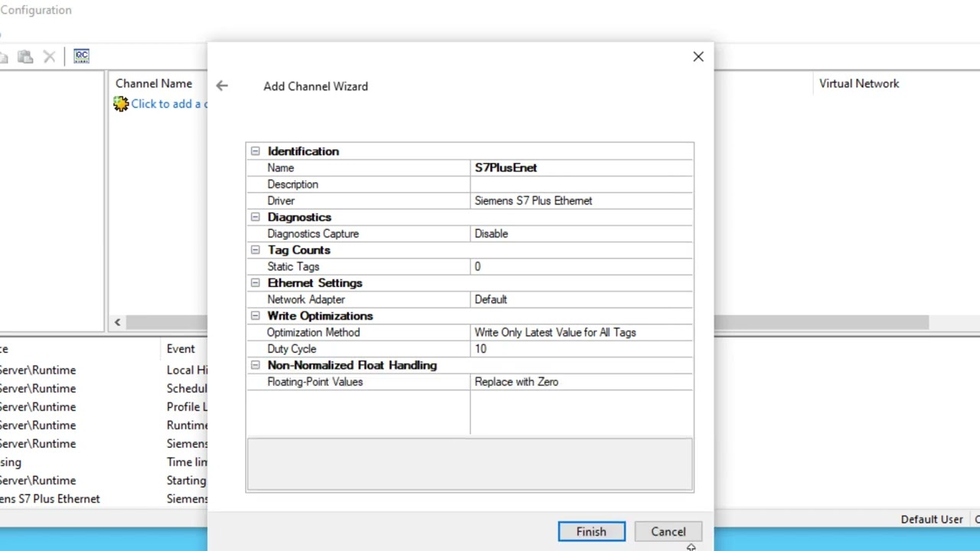
Task: Click the Virtual Network column header
Action: [x=859, y=84]
